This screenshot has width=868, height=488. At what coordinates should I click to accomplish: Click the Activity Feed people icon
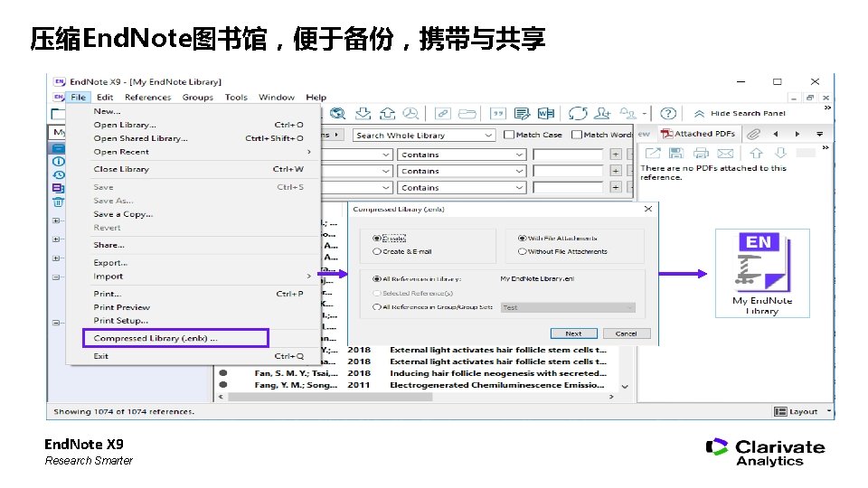627,114
